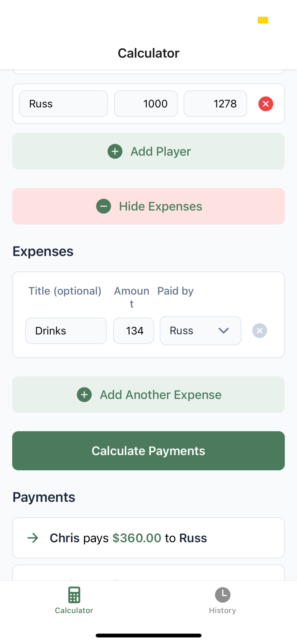Expand the Paid by chevron arrow
This screenshot has width=297, height=644.
pyautogui.click(x=224, y=331)
